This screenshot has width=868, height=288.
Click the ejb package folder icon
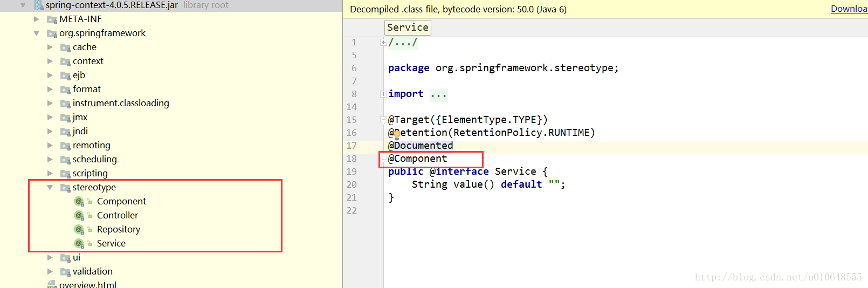click(65, 76)
